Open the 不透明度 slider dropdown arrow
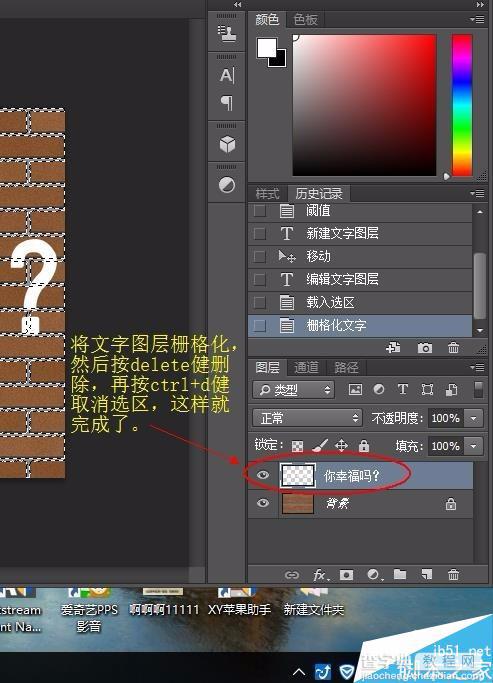 point(473,418)
